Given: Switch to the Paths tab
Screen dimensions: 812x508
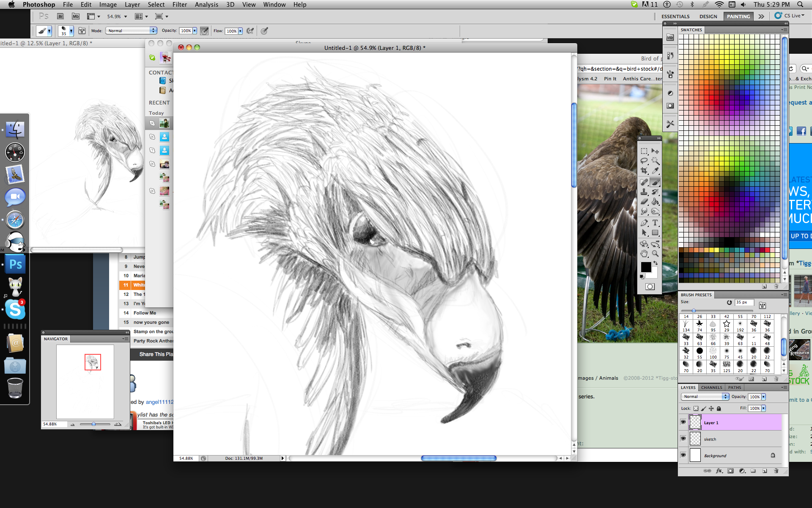Looking at the screenshot, I should (x=735, y=387).
